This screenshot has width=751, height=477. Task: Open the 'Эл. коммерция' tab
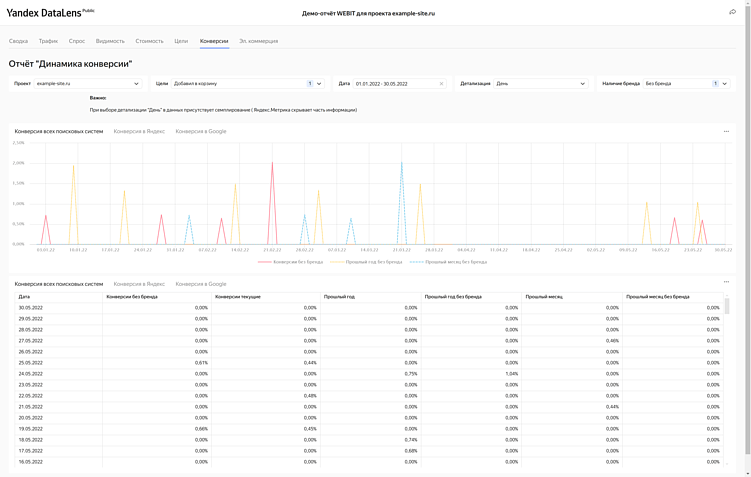[259, 41]
